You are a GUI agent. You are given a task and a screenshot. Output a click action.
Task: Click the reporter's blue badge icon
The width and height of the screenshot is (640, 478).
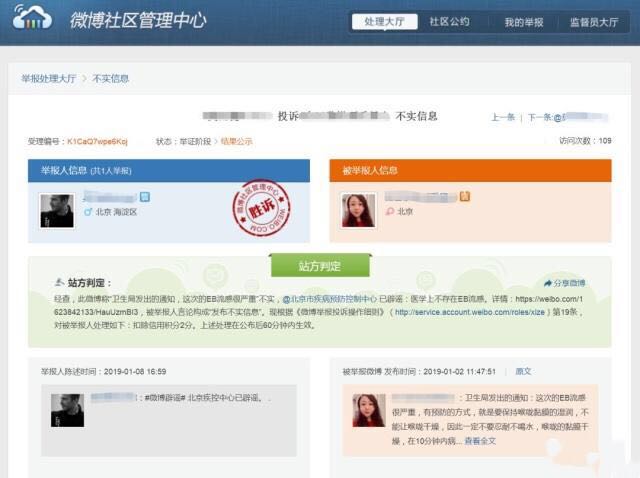[145, 197]
